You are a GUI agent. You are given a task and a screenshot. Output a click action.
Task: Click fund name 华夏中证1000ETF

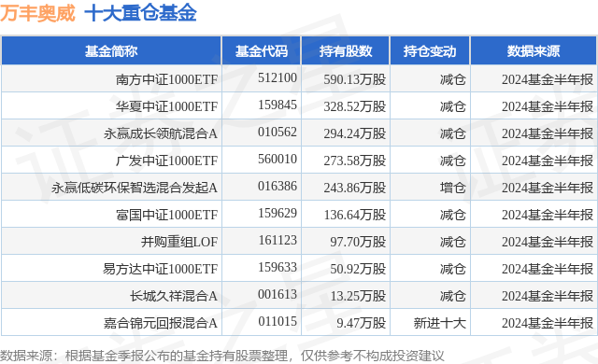pos(166,106)
